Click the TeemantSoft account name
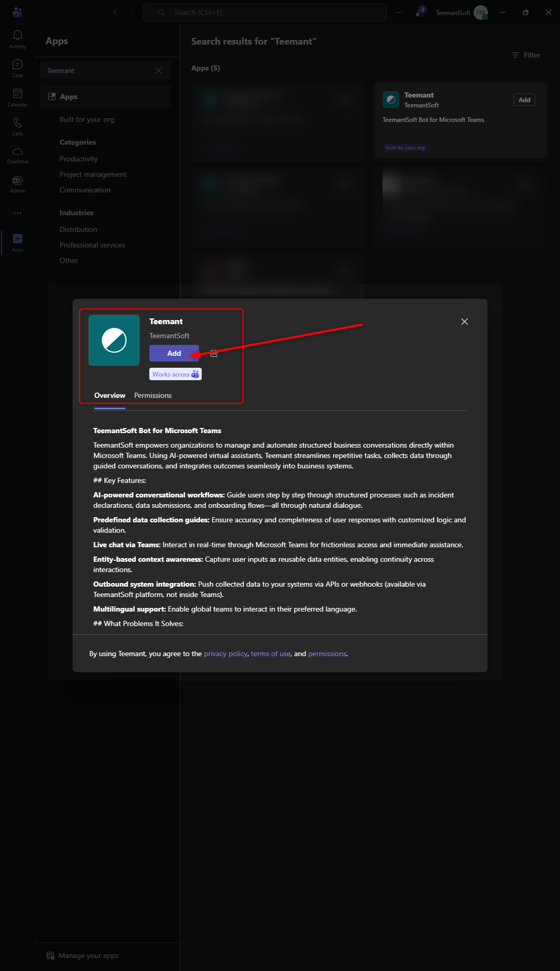The height and width of the screenshot is (971, 560). 453,12
